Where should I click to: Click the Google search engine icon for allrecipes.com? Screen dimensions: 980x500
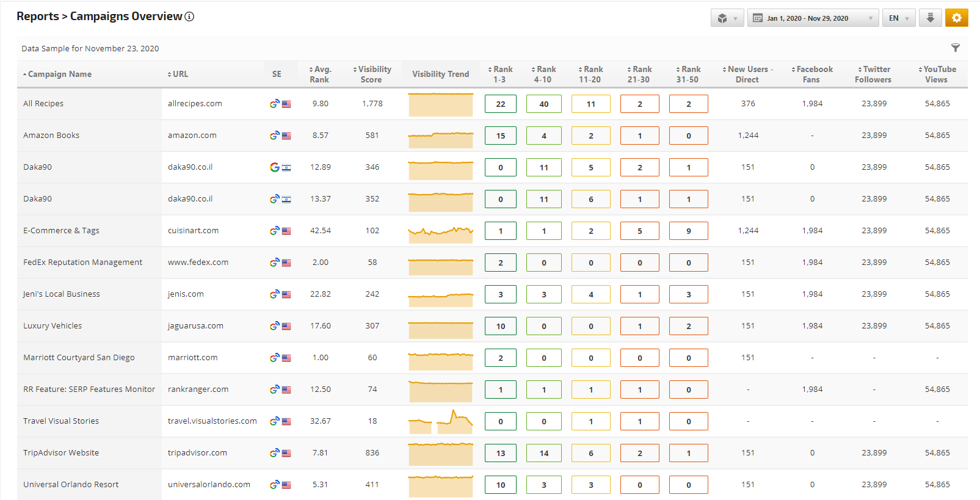[274, 104]
